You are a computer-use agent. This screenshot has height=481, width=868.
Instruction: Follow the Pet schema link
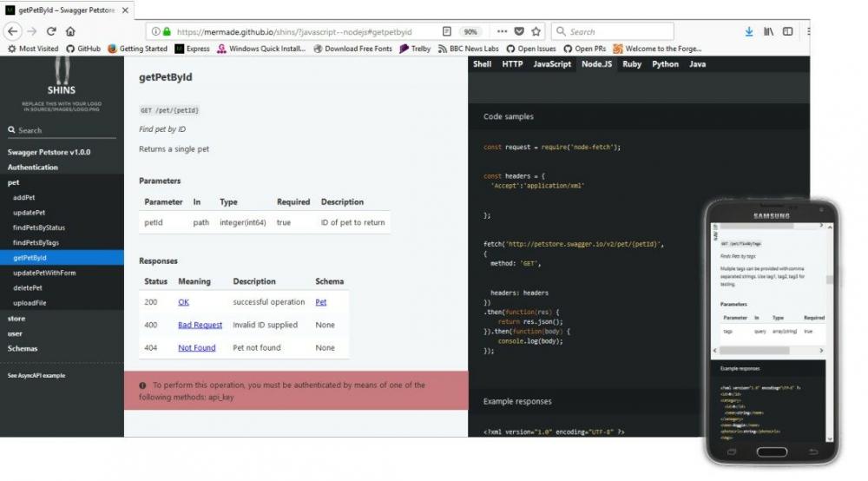click(320, 302)
